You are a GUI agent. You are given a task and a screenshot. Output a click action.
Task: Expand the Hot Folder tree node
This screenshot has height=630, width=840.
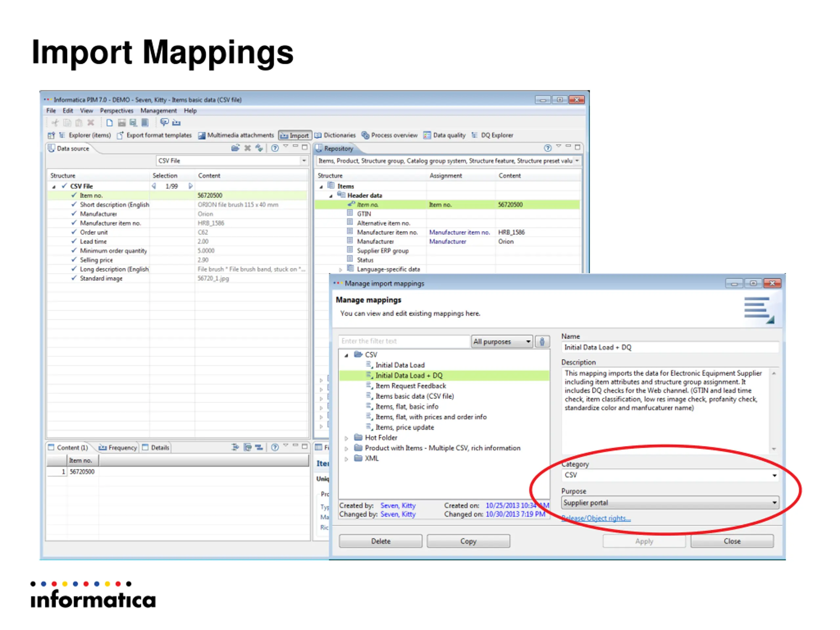point(346,438)
